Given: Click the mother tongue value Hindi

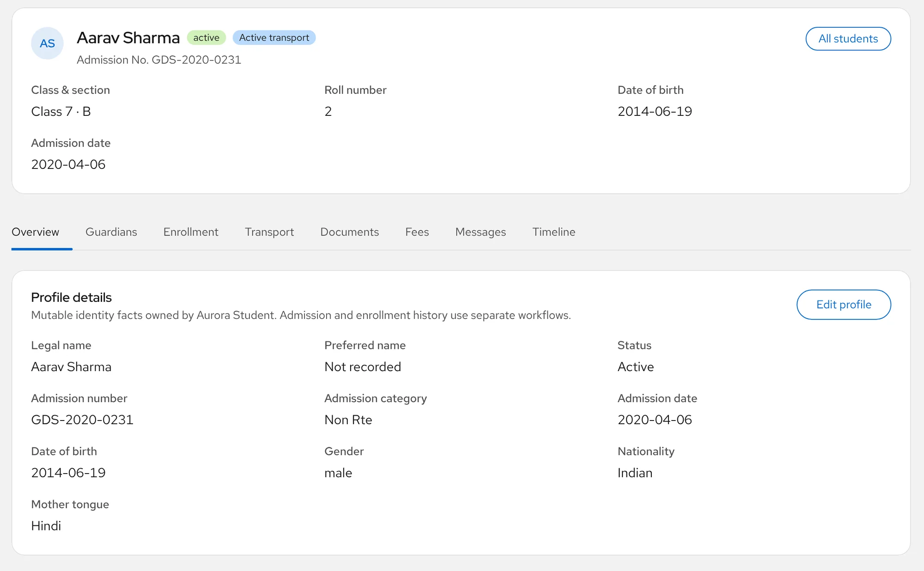Looking at the screenshot, I should 46,526.
